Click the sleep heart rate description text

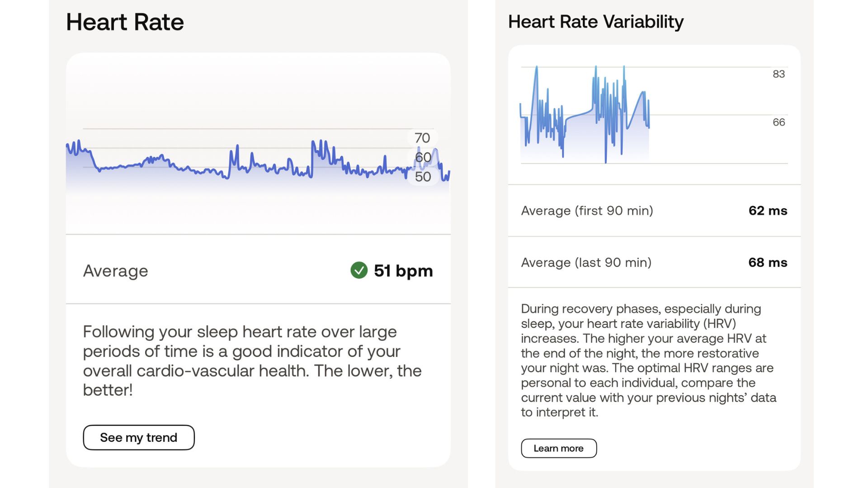[252, 361]
